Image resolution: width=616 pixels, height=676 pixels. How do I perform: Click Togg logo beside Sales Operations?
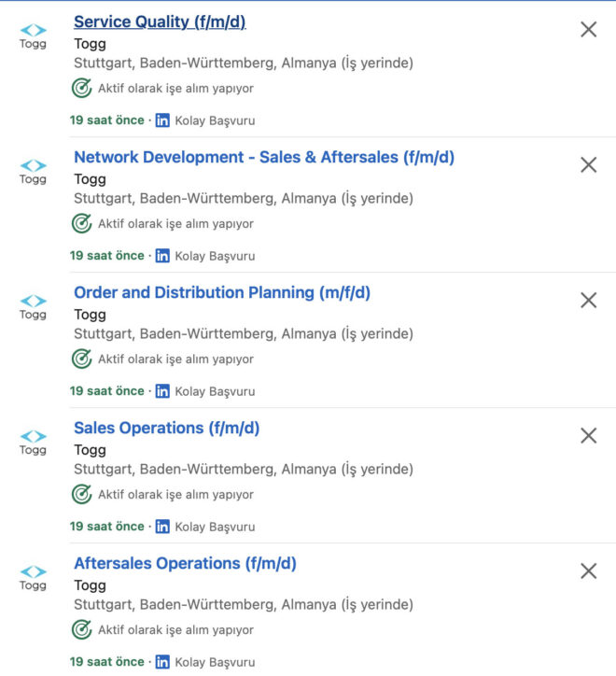33,443
